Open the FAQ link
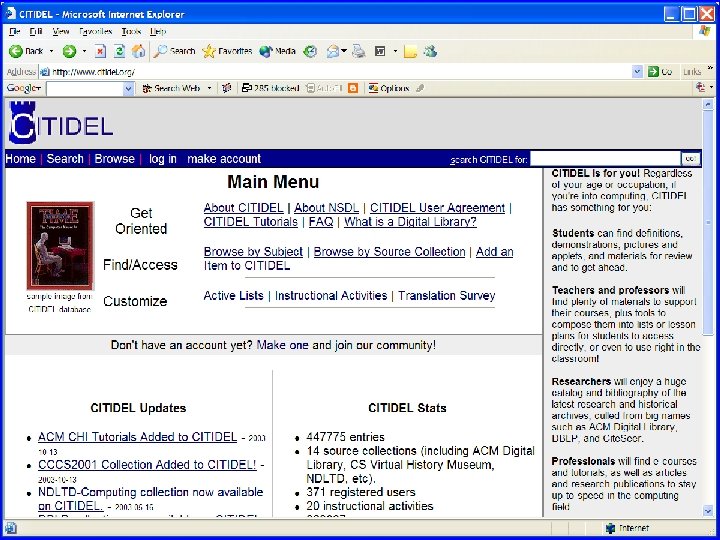This screenshot has height=540, width=720. 321,222
